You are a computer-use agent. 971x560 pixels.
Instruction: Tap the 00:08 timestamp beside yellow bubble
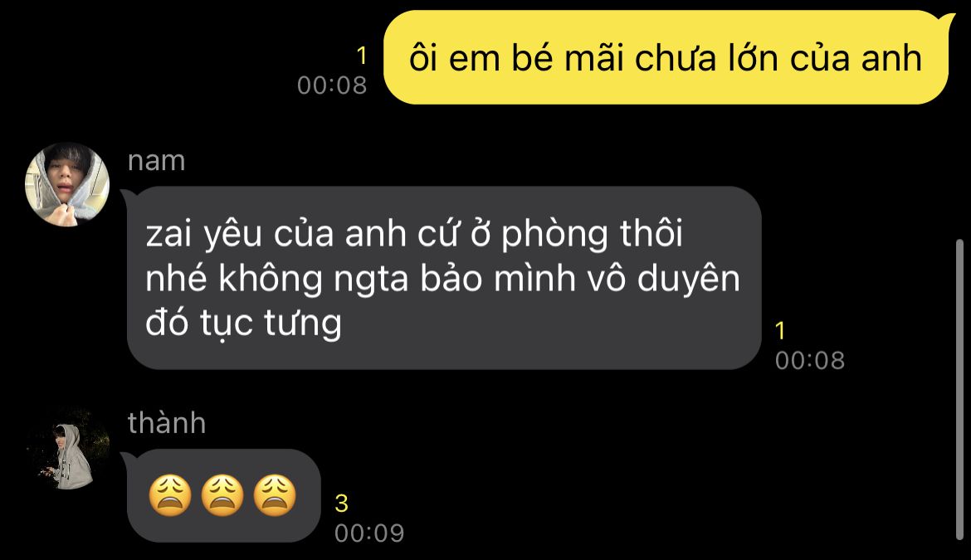click(x=332, y=85)
